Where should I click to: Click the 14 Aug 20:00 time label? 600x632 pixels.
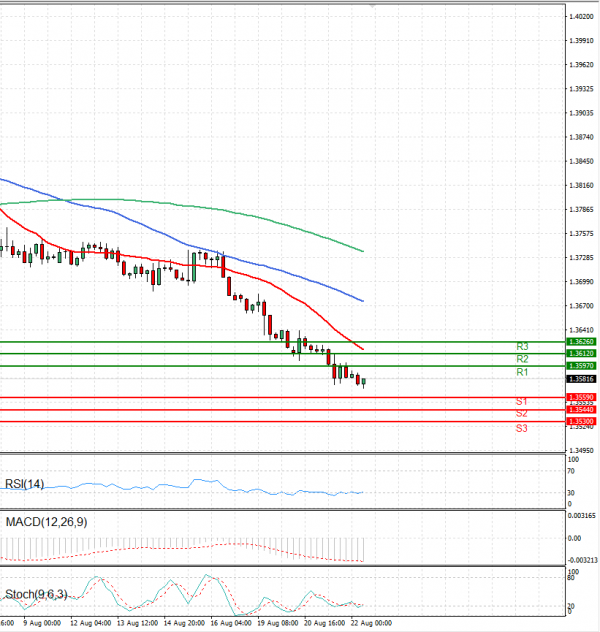(184, 623)
